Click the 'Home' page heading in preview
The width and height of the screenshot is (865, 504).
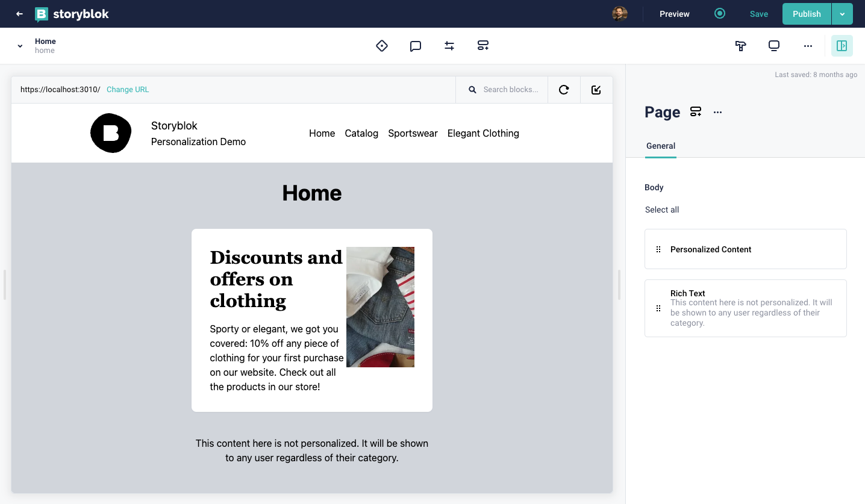312,193
